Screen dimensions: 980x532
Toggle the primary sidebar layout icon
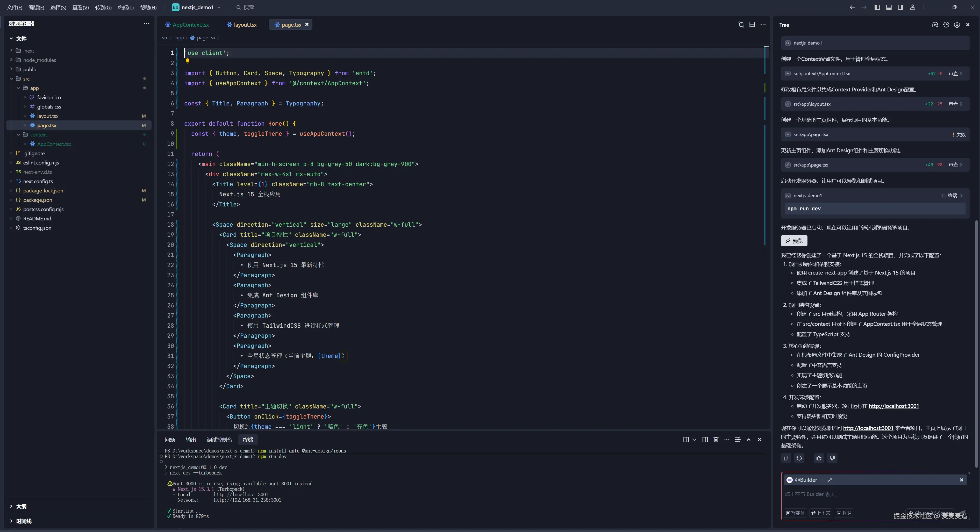pyautogui.click(x=877, y=7)
